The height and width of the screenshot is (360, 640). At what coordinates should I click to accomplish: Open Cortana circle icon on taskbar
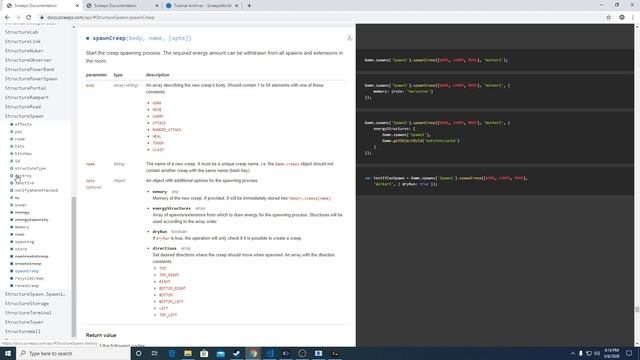point(139,353)
